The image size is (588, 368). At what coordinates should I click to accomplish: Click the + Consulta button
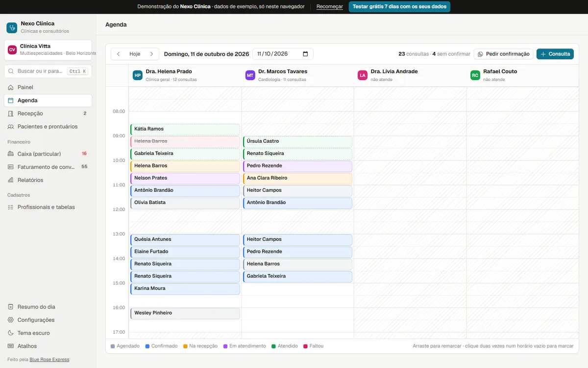coord(555,54)
